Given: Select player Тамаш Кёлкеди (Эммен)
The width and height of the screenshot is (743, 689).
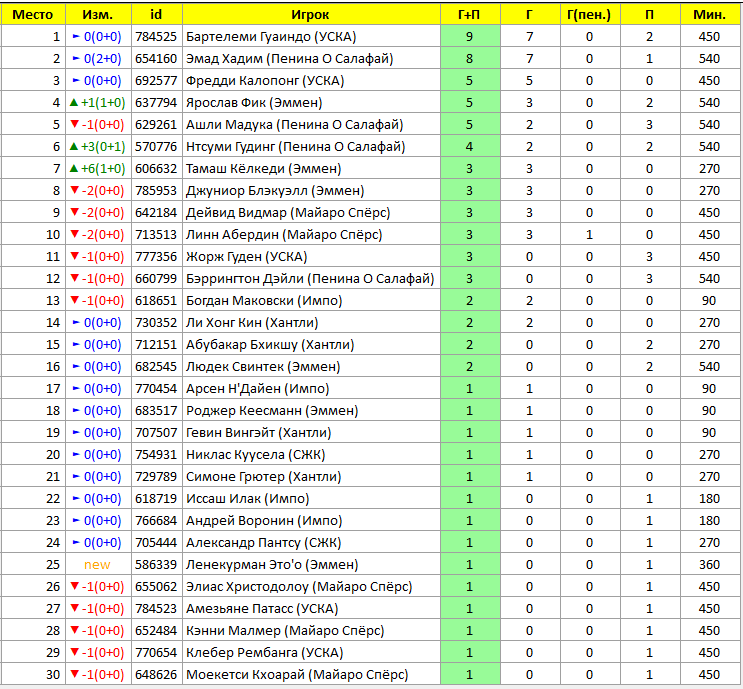Looking at the screenshot, I should [x=263, y=169].
